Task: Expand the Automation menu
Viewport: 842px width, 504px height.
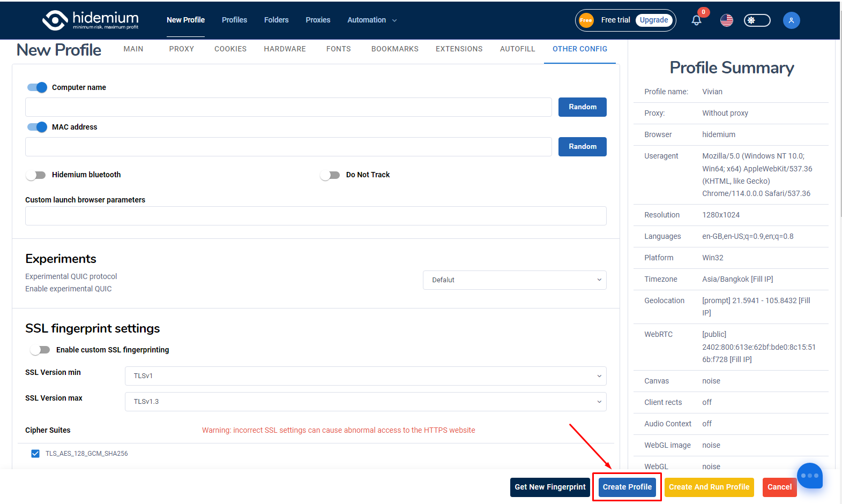Action: (x=372, y=20)
